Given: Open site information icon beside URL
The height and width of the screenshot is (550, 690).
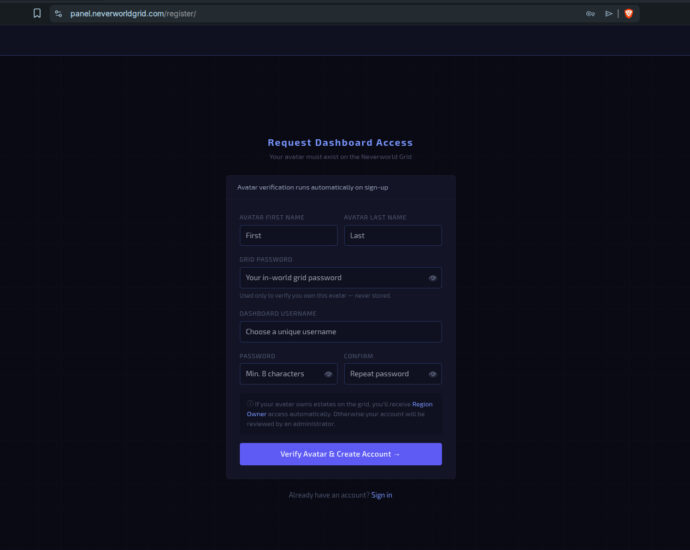Looking at the screenshot, I should click(58, 14).
